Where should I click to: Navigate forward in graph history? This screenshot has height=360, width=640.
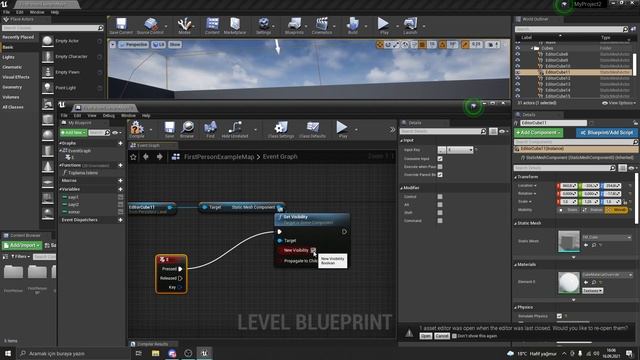click(x=160, y=157)
